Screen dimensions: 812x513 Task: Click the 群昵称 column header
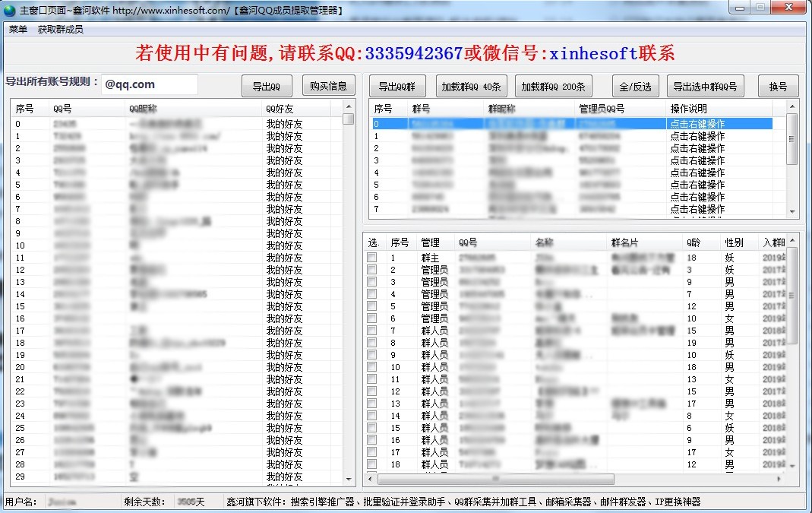[529, 109]
